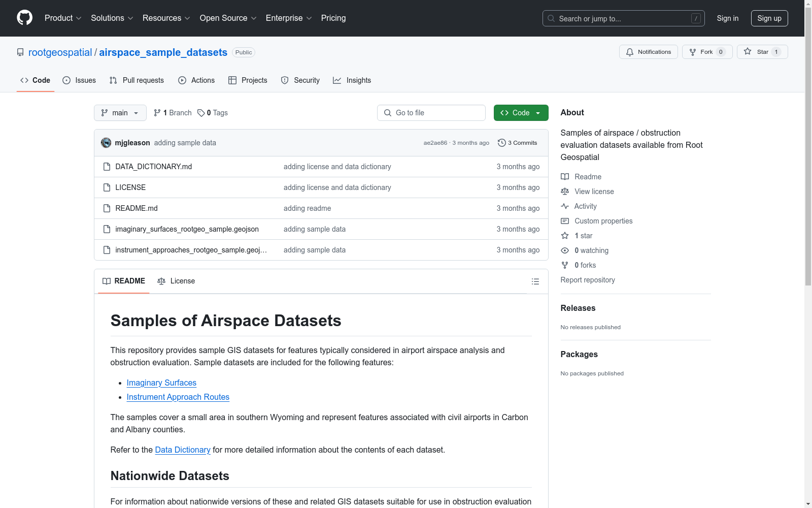
Task: Switch to the Security tab
Action: tap(300, 80)
